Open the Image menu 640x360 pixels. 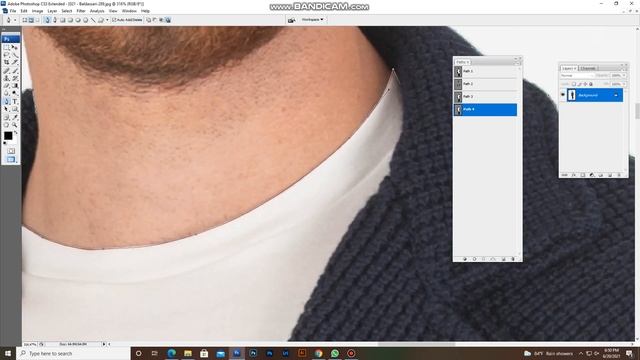[x=37, y=11]
